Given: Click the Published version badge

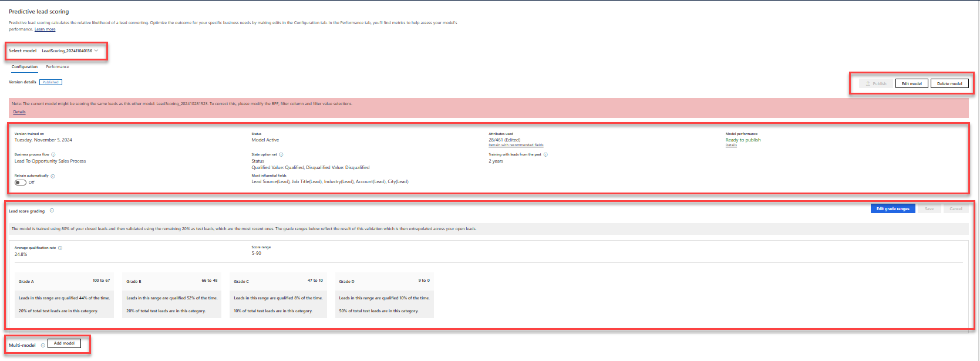Looking at the screenshot, I should click(x=50, y=82).
